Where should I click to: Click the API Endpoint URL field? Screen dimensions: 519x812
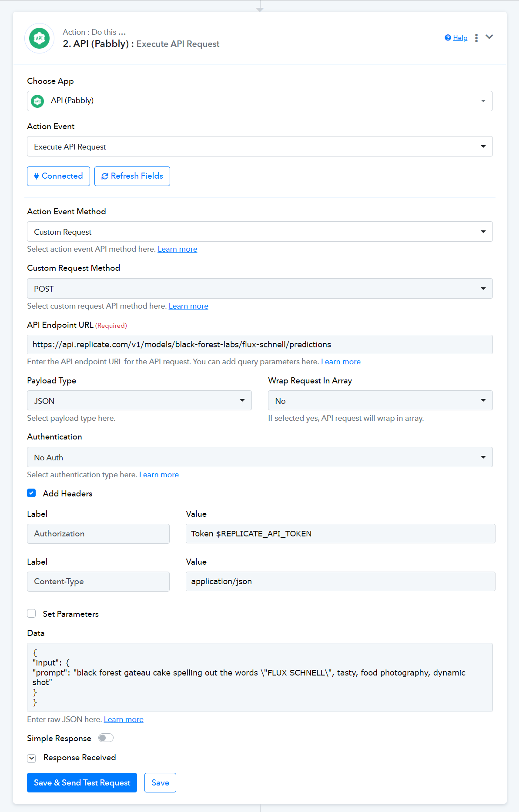[x=260, y=344]
